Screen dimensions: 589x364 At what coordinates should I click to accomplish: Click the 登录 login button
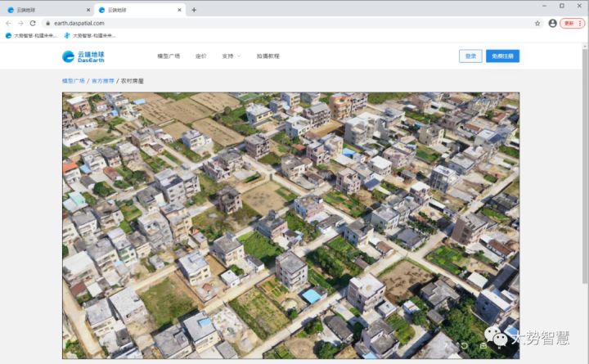point(470,56)
